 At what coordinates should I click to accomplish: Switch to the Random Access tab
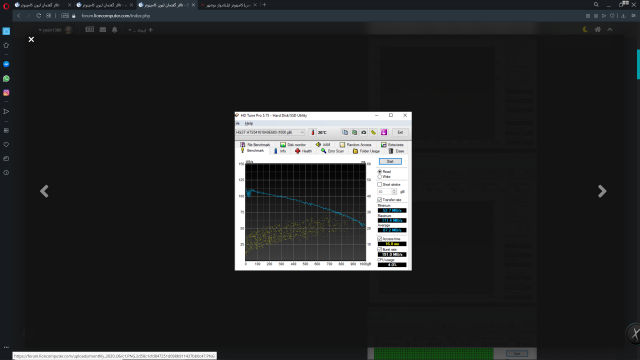tap(356, 144)
